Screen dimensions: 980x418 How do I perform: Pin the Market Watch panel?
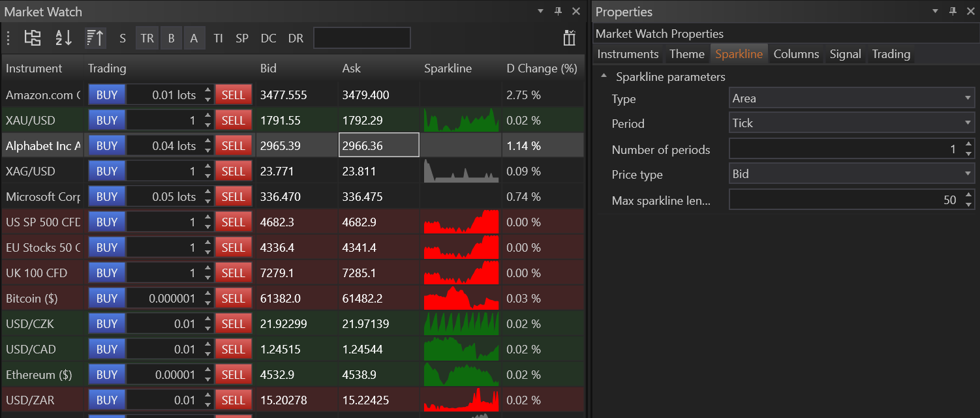coord(558,11)
